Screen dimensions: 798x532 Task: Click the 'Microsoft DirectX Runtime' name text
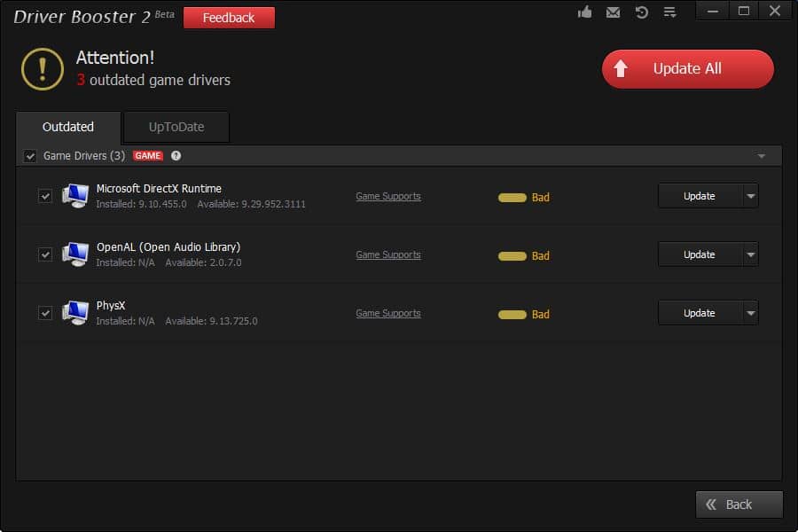[x=159, y=188]
